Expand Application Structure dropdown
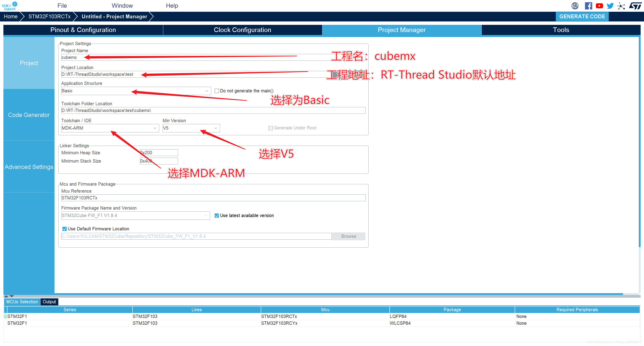This screenshot has width=644, height=346. [207, 91]
